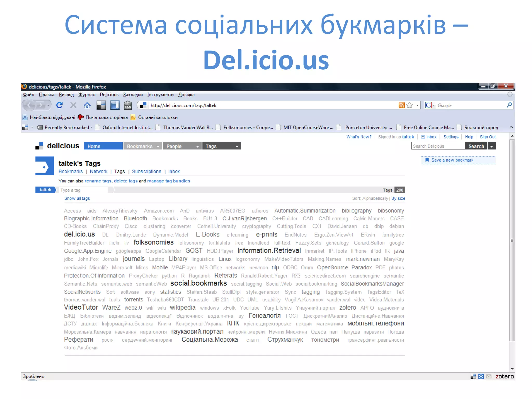Screen dimensions: 532x399
Task: Open the Delicious menu
Action: point(109,95)
